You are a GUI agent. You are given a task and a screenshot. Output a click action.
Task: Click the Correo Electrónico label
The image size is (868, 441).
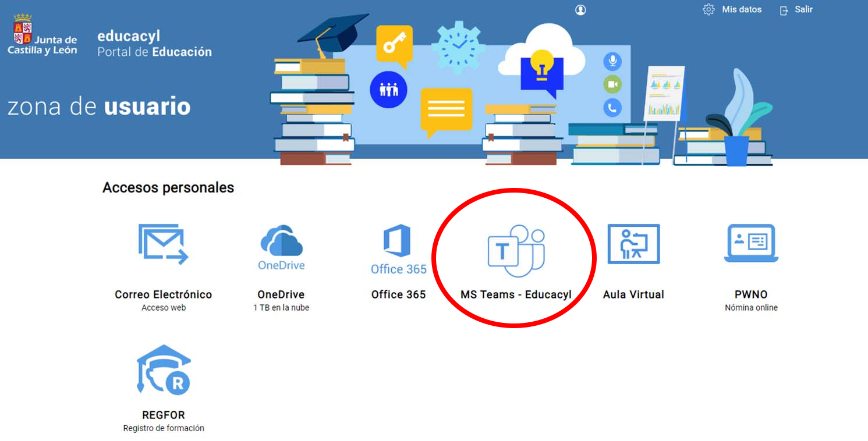pyautogui.click(x=164, y=294)
